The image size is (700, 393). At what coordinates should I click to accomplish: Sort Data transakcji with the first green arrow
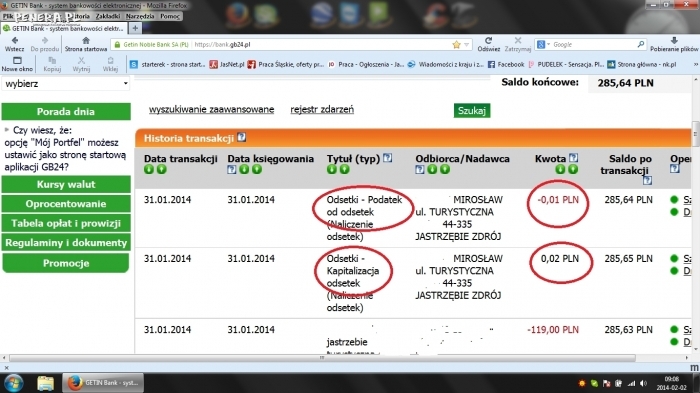tap(149, 169)
